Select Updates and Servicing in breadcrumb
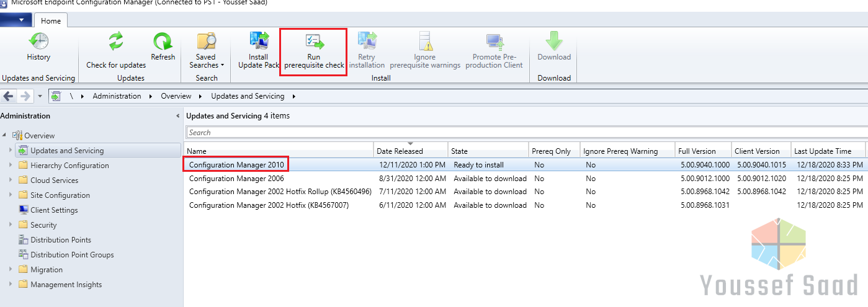868x307 pixels. pos(248,96)
